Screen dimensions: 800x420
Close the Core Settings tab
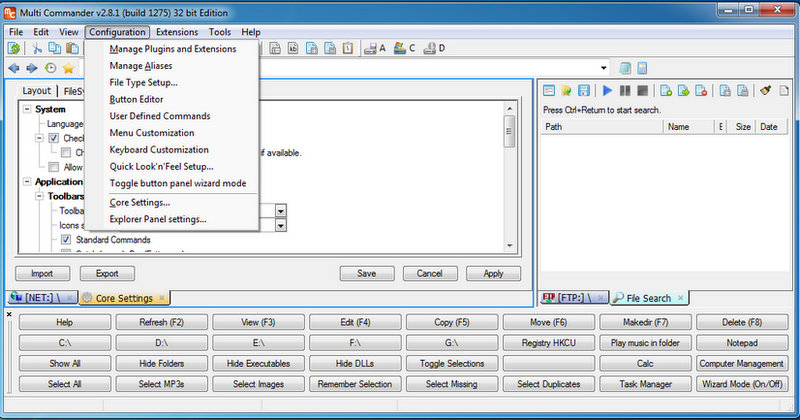[x=162, y=298]
